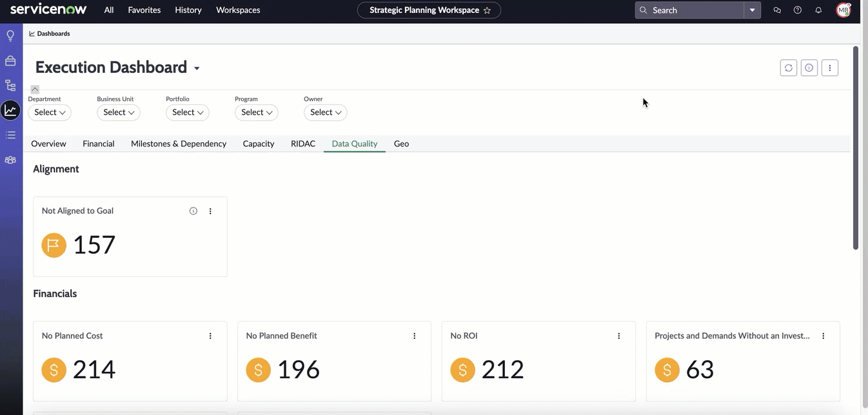
Task: Open the History menu
Action: click(x=188, y=10)
